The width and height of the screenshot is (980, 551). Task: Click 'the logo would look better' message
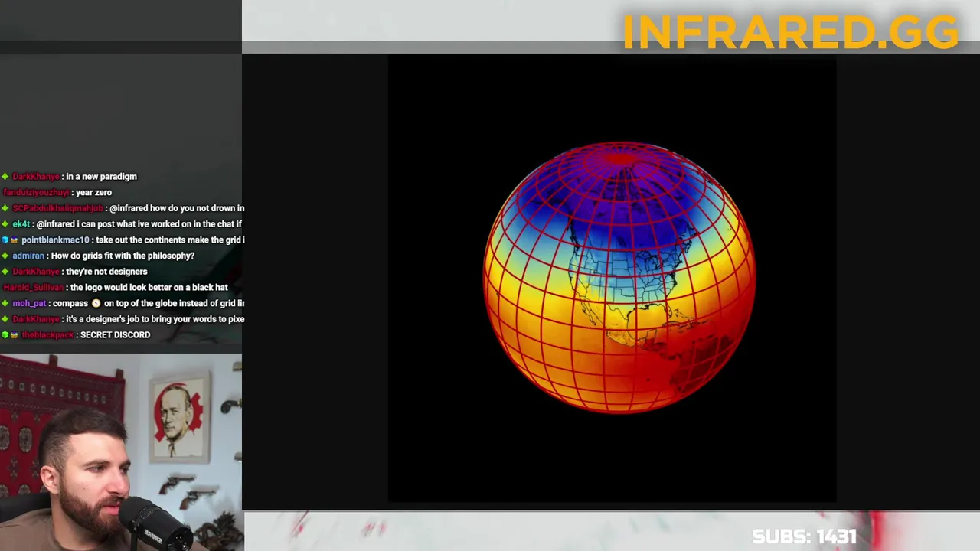pos(149,288)
